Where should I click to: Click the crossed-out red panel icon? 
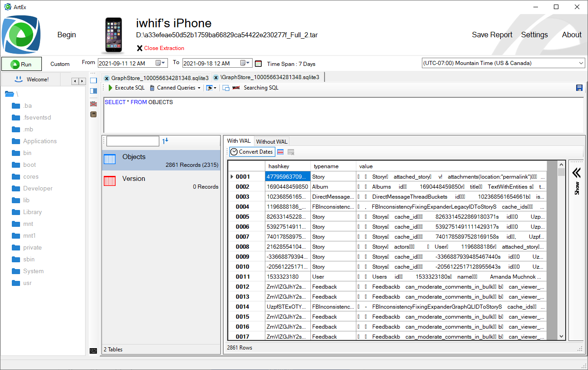(93, 104)
